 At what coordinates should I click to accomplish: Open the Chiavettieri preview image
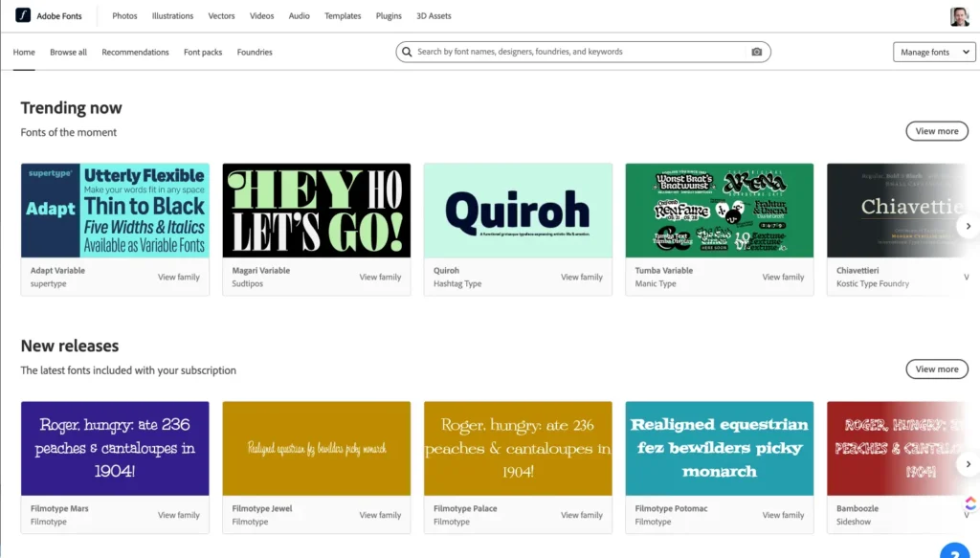click(898, 211)
